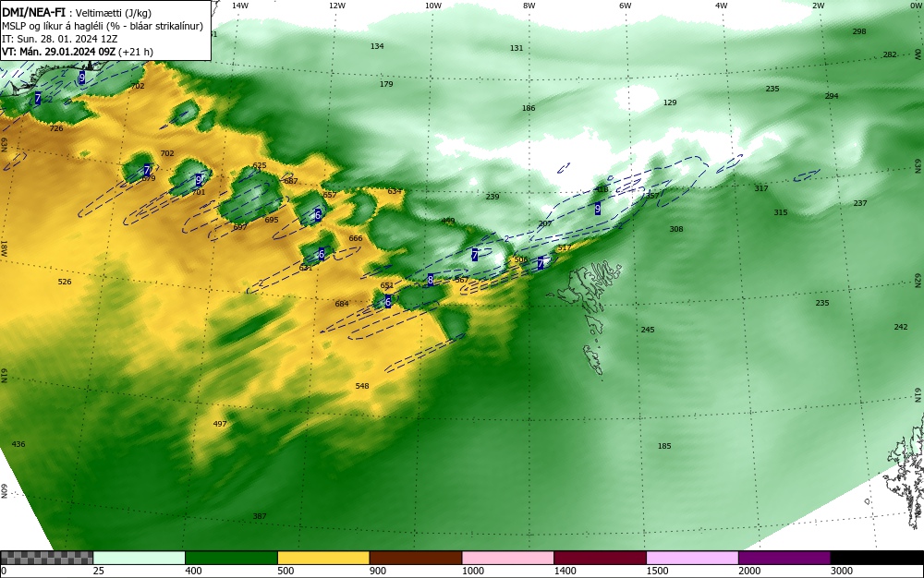This screenshot has width=924, height=578.
Task: Click the map value '242'
Action: click(901, 327)
